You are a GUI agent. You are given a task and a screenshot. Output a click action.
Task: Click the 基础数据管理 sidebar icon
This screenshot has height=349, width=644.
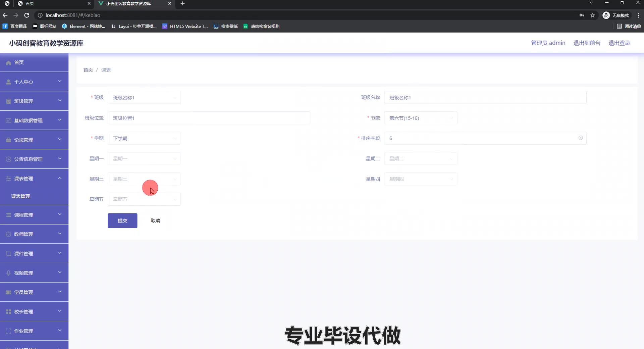tap(8, 120)
